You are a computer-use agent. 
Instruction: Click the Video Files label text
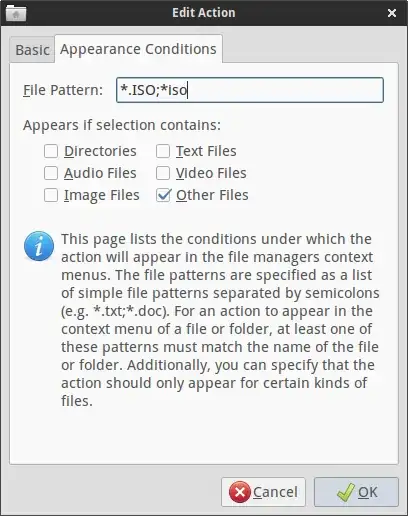[x=211, y=173]
